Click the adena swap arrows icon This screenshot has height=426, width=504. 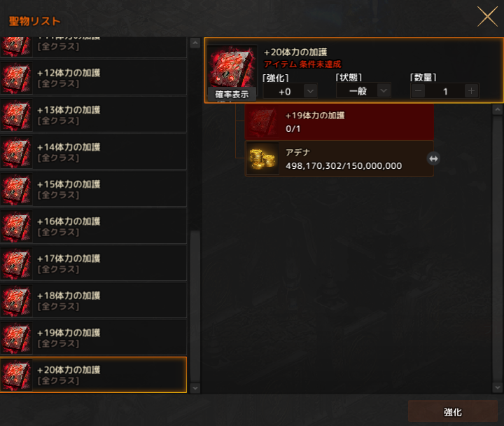click(433, 158)
